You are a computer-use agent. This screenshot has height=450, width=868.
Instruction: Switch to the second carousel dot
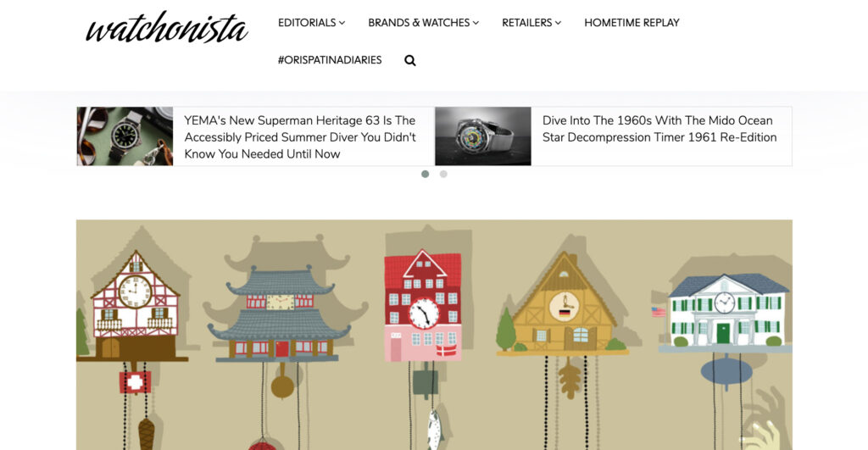(443, 174)
